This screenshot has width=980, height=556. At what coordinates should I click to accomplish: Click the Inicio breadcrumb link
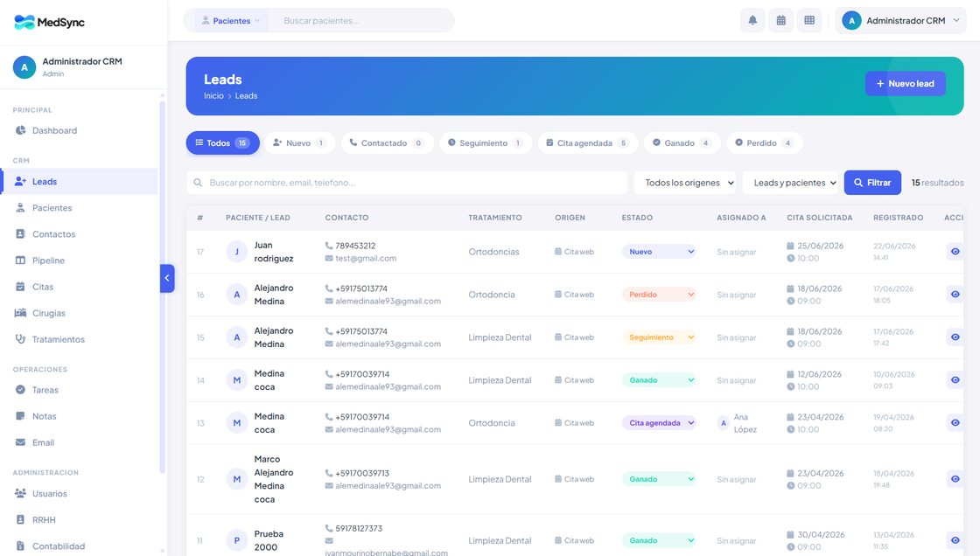pos(213,96)
